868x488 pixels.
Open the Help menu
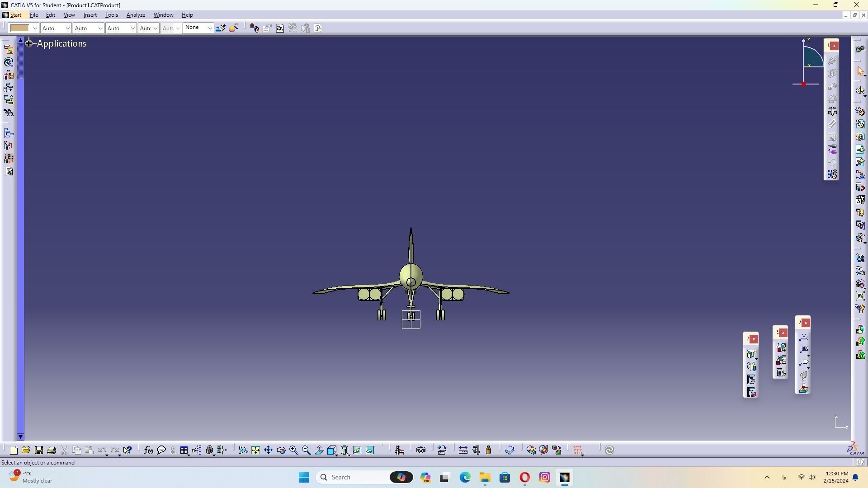coord(187,15)
